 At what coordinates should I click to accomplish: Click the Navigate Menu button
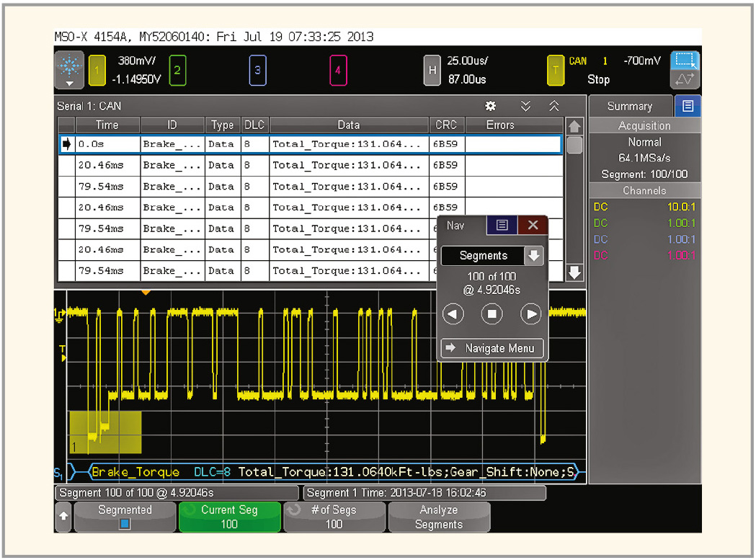click(x=492, y=348)
